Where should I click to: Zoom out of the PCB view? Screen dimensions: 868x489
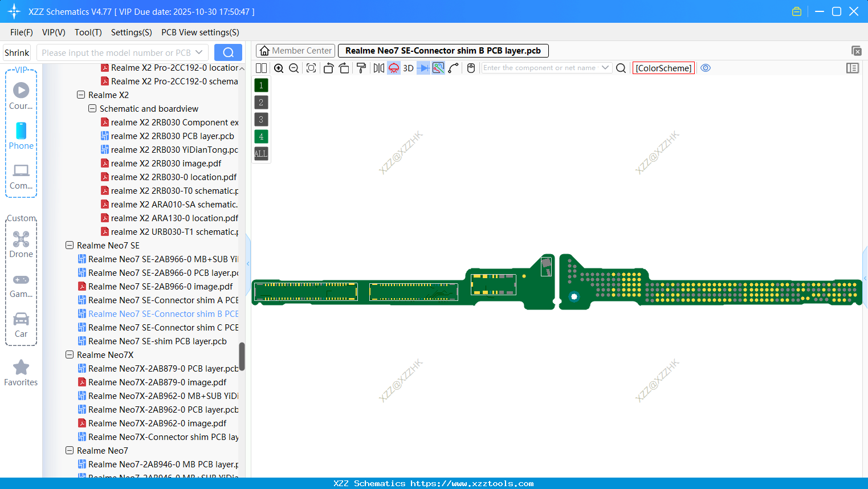click(294, 68)
